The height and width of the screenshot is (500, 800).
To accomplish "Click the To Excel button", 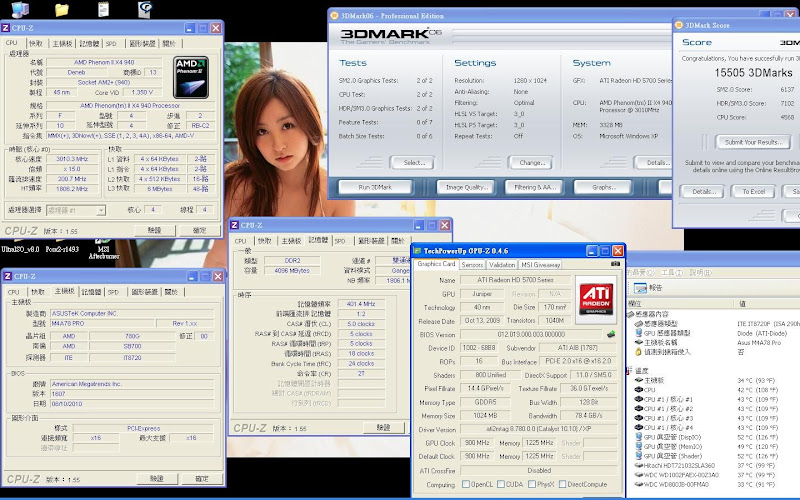I will [753, 191].
